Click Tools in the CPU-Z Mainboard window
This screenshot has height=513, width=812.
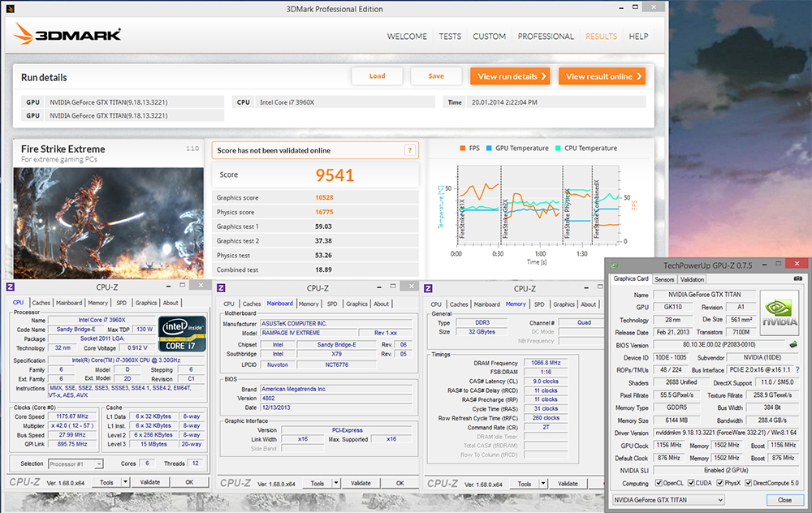317,483
